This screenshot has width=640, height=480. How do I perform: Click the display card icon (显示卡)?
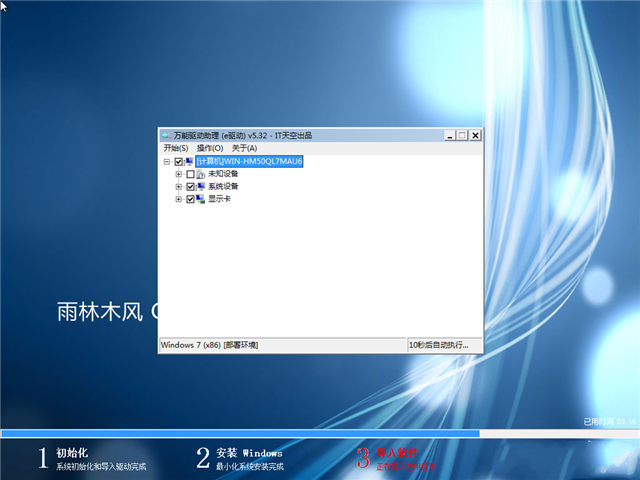coord(201,199)
